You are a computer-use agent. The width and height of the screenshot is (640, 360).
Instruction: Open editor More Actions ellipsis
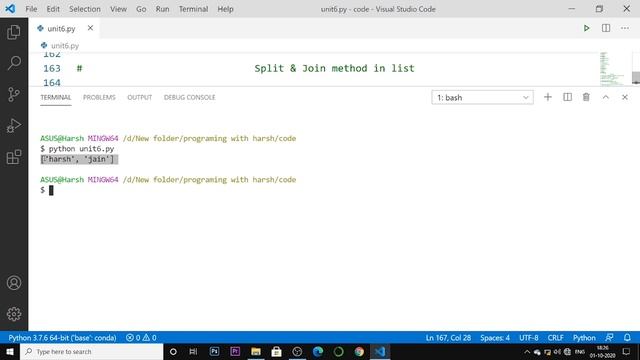[x=625, y=28]
